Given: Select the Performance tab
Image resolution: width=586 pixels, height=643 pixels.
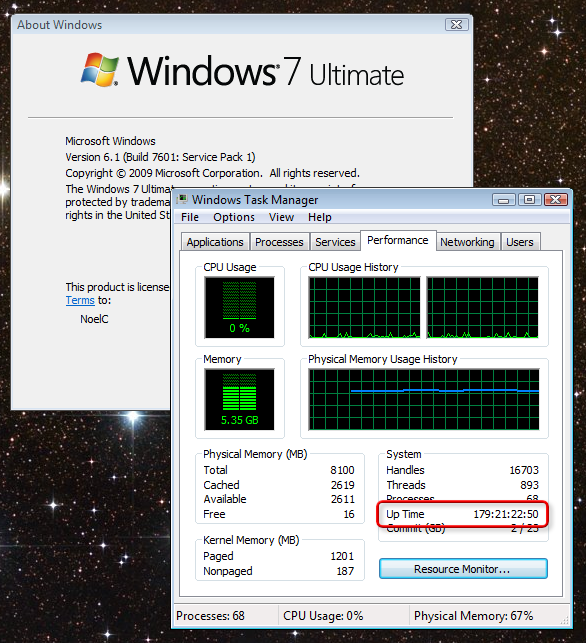Looking at the screenshot, I should 397,240.
